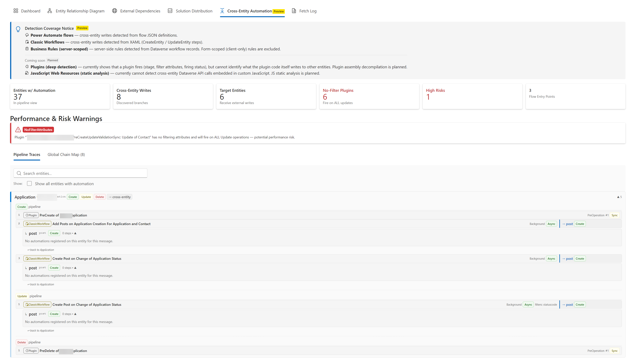Viewport: 644px width, 360px height.
Task: Click the Fetch Log document icon
Action: pos(294,11)
